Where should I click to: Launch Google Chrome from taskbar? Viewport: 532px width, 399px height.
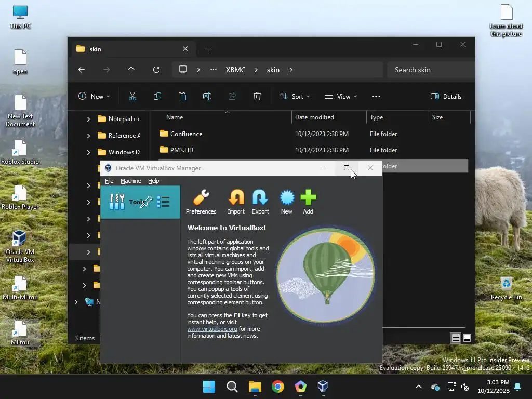click(278, 387)
